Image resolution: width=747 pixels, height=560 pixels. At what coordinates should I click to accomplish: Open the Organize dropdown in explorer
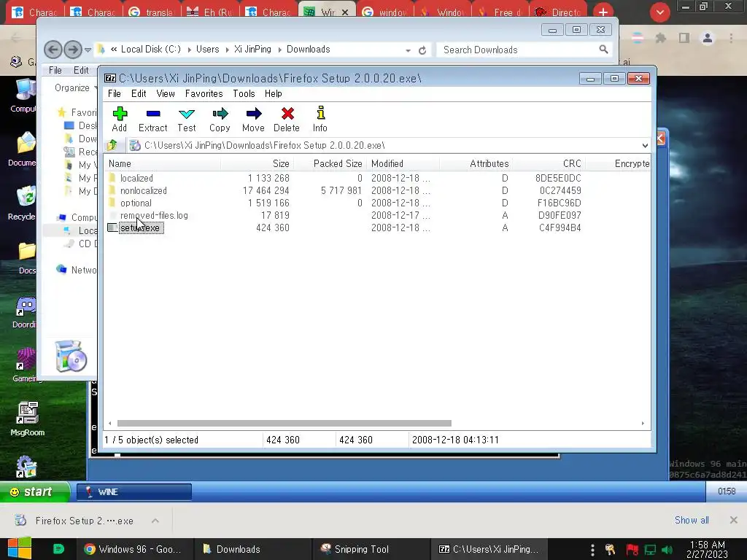click(x=75, y=87)
